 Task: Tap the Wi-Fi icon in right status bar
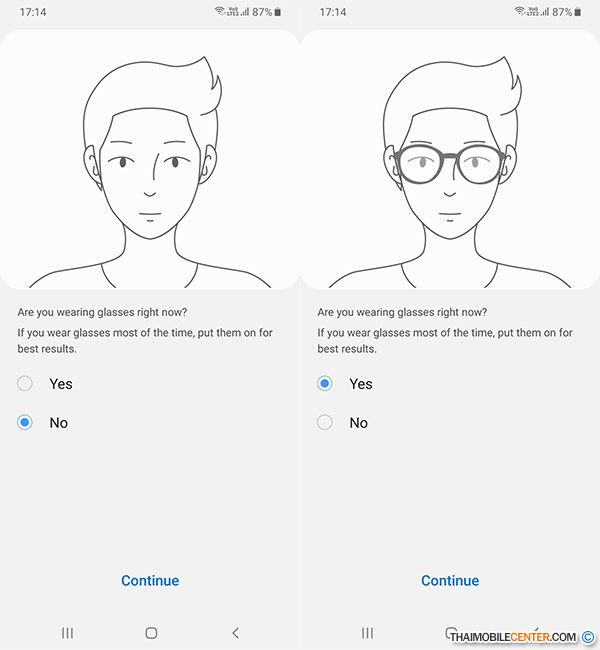pos(519,11)
